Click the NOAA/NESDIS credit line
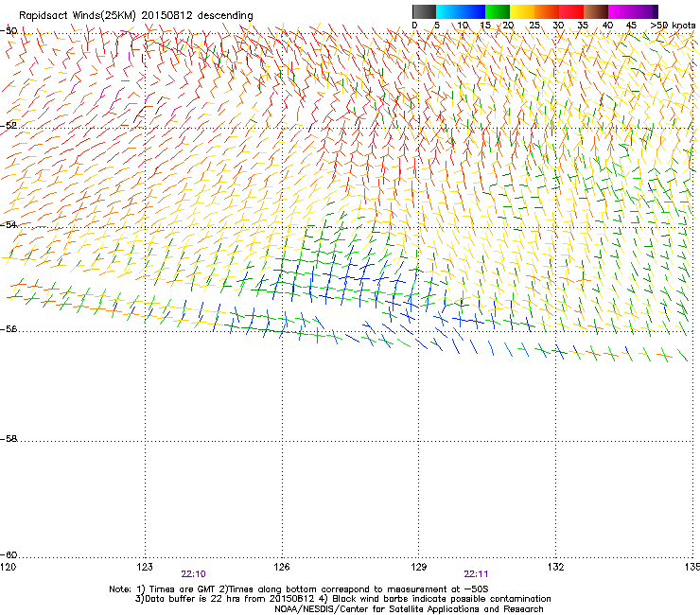 409,609
